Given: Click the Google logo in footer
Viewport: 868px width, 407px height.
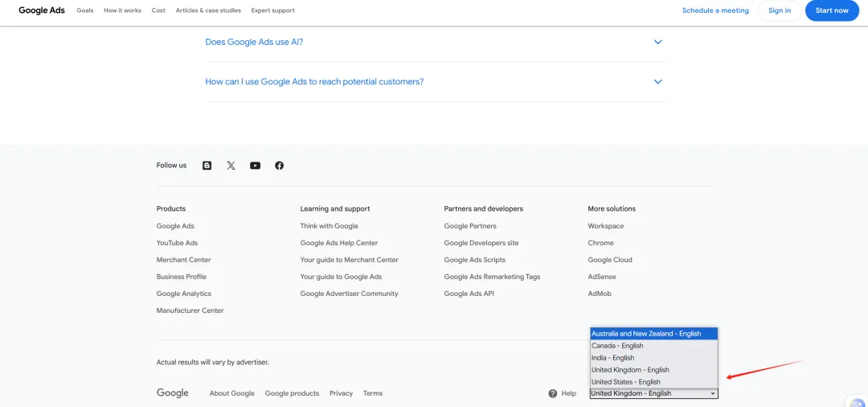Looking at the screenshot, I should [172, 393].
